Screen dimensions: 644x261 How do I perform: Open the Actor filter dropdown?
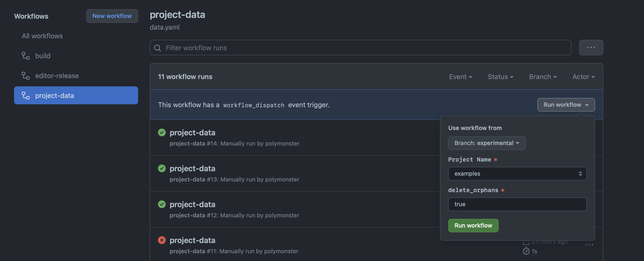583,77
